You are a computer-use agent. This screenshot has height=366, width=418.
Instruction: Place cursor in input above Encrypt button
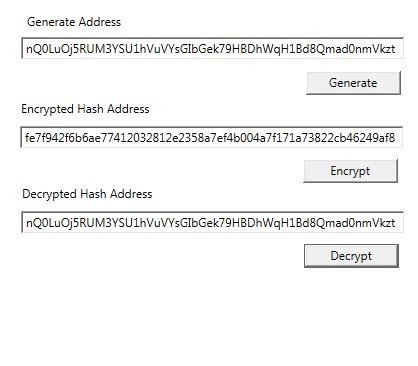(212, 137)
